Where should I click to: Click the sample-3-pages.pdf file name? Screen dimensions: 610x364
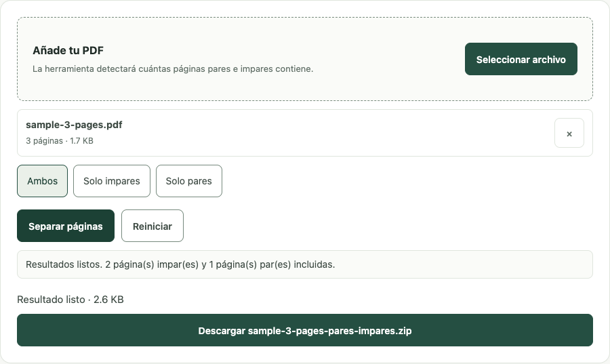click(x=74, y=125)
